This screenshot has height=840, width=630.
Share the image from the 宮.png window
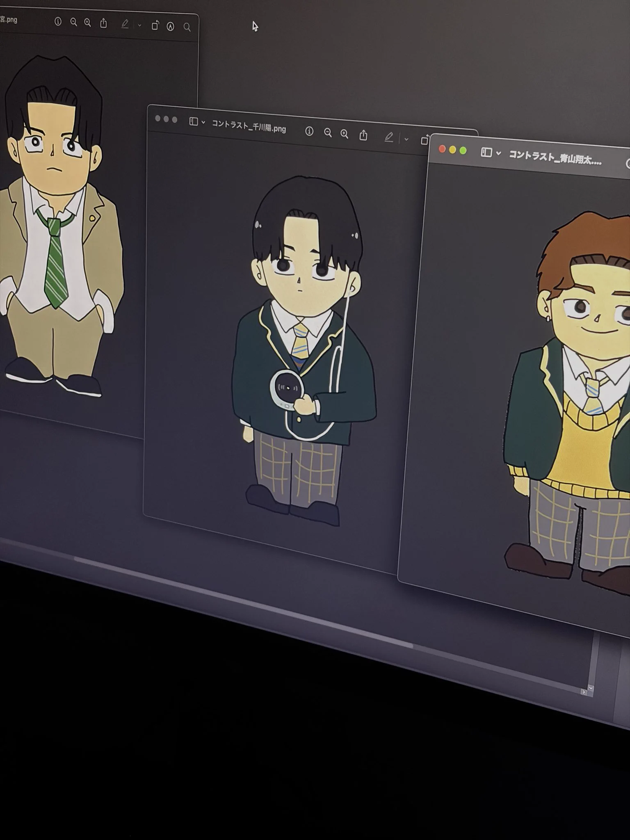point(103,23)
